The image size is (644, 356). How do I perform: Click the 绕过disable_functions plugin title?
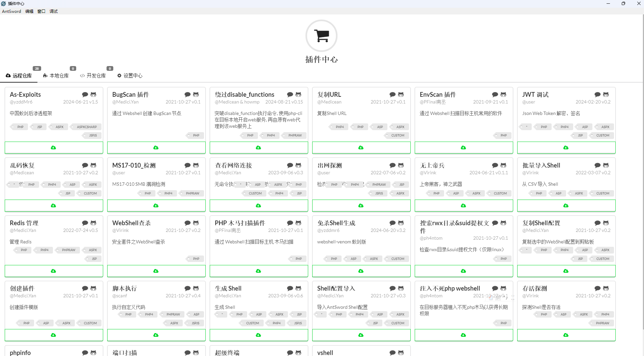(244, 95)
